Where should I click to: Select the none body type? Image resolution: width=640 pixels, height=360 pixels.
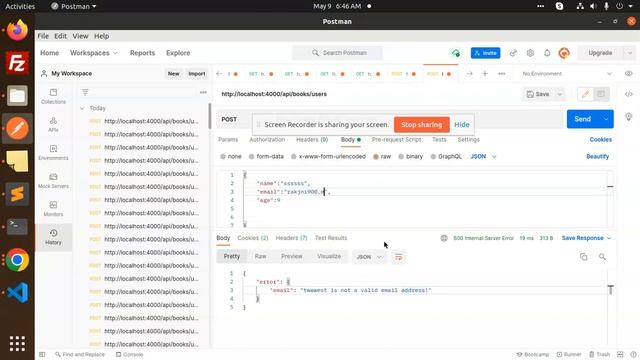point(231,156)
